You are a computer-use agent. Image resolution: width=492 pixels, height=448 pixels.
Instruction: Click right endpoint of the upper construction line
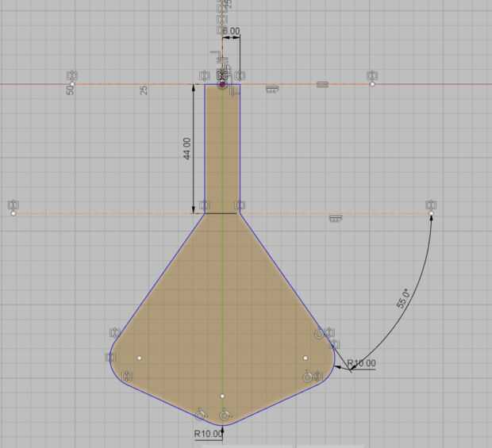click(372, 84)
